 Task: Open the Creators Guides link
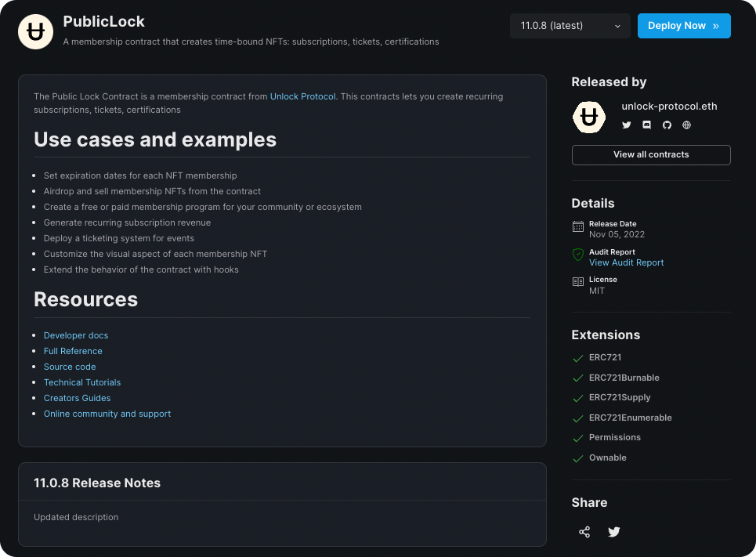click(x=77, y=398)
